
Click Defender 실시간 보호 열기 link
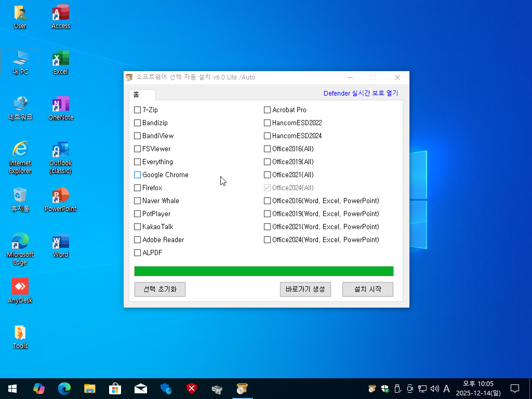click(x=361, y=94)
